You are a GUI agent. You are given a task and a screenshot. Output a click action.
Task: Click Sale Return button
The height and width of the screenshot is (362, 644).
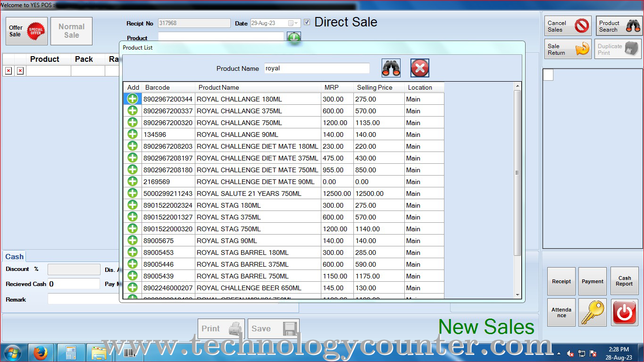point(568,49)
